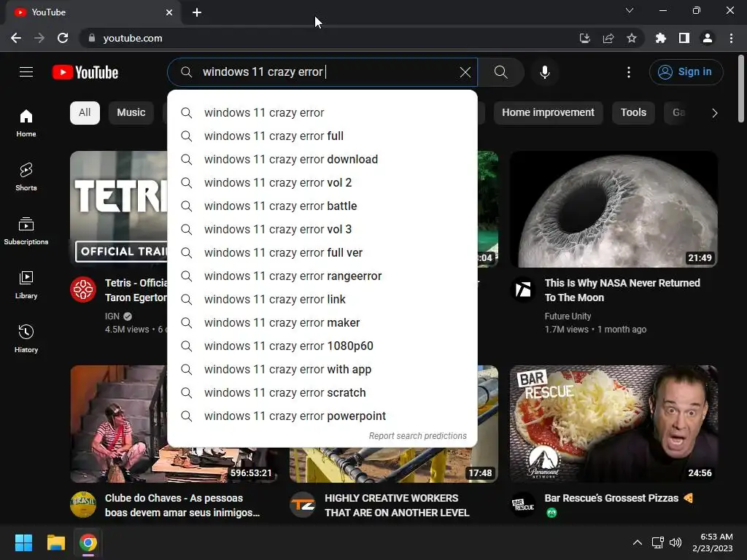747x560 pixels.
Task: Select the Tools filter chip
Action: point(633,113)
